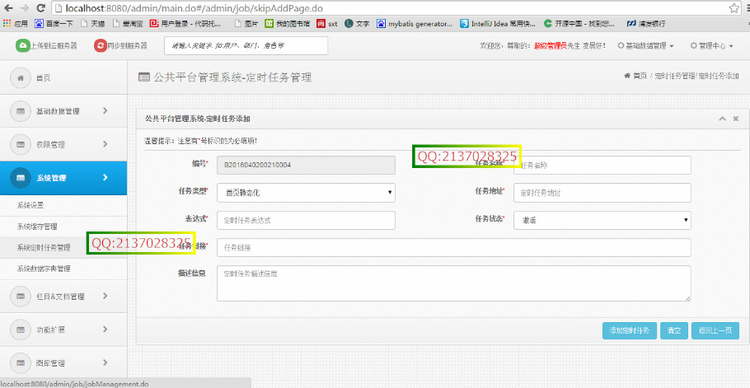
Task: Collapse the task add panel with caret icon
Action: click(722, 119)
